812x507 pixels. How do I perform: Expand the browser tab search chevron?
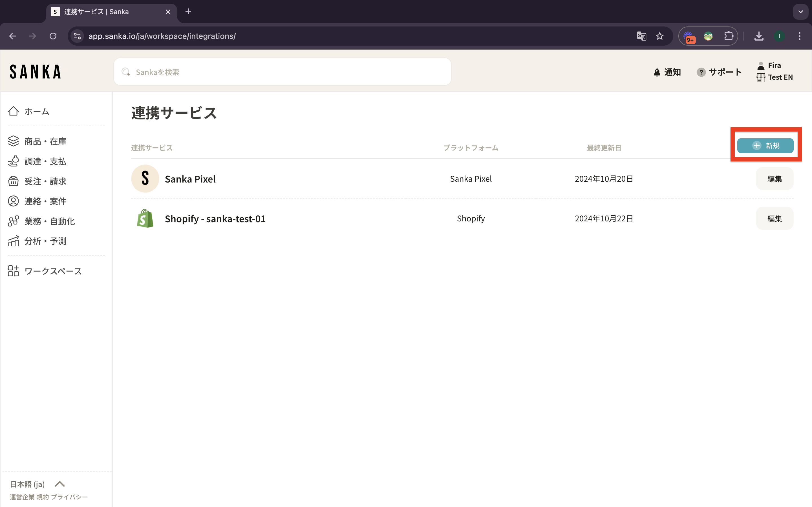pos(800,12)
